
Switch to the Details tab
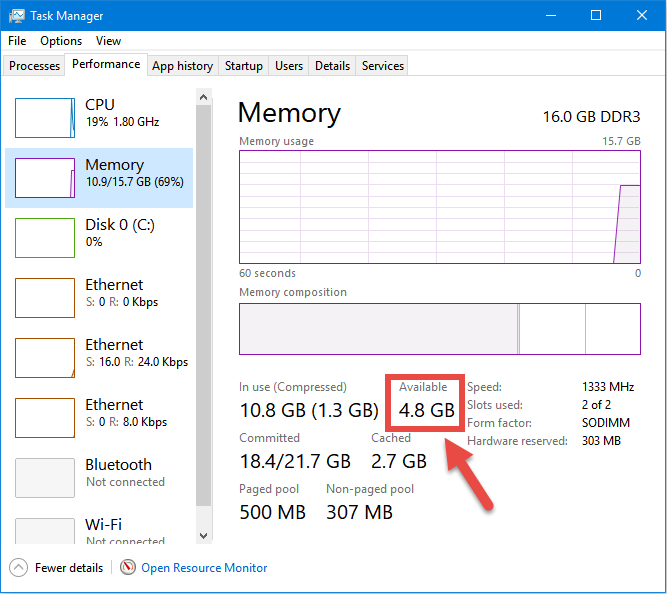[332, 66]
